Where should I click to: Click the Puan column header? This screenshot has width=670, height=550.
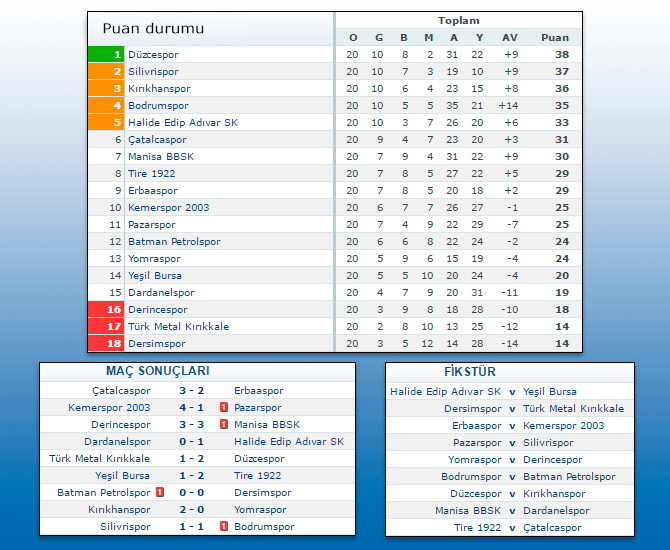click(555, 38)
